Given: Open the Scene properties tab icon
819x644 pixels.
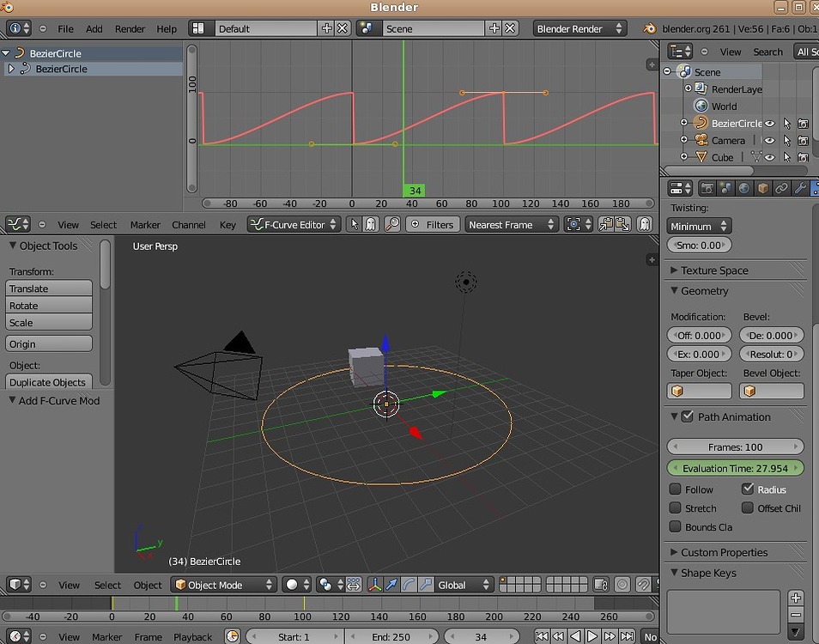Looking at the screenshot, I should [x=725, y=188].
